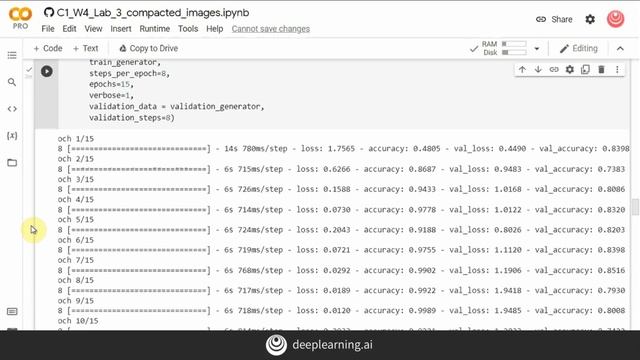Expand the runtime connection dropdown arrow
Image resolution: width=640 pixels, height=360 pixels.
[537, 49]
